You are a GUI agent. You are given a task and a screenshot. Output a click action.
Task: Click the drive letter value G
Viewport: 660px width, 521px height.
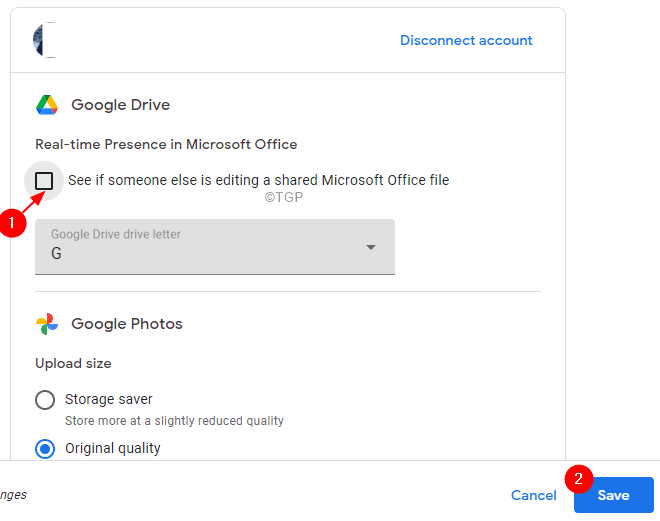click(x=56, y=253)
